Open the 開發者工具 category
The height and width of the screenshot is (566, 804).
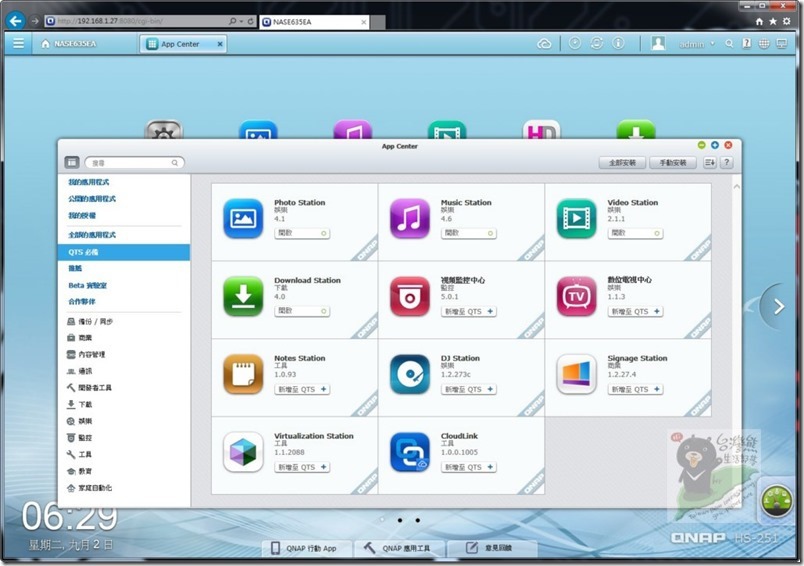tap(89, 388)
